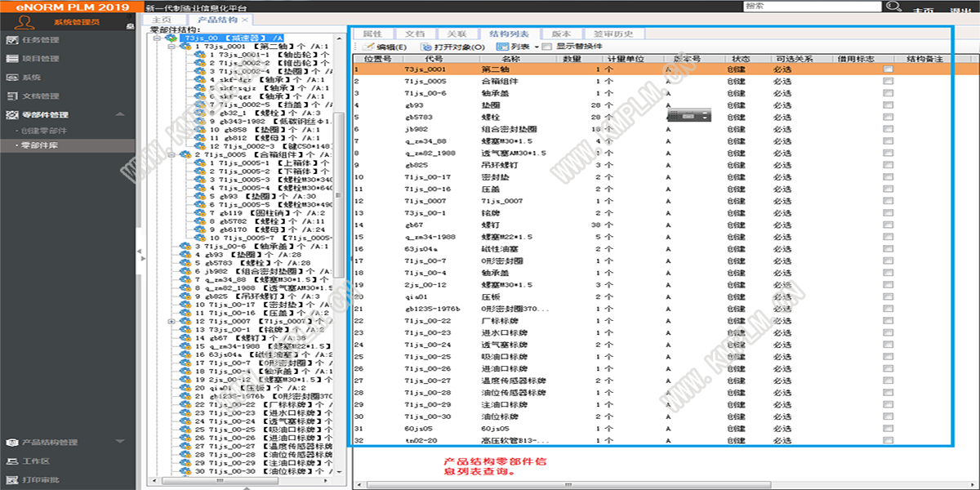
Task: Click the part icon of 71js_00-30 油位标牌
Action: pyautogui.click(x=186, y=471)
